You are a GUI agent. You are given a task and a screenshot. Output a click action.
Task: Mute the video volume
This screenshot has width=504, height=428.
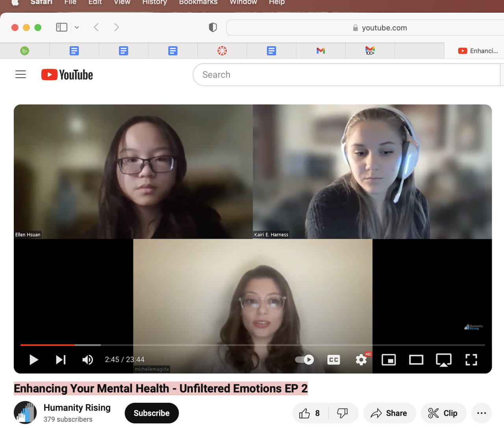[87, 359]
